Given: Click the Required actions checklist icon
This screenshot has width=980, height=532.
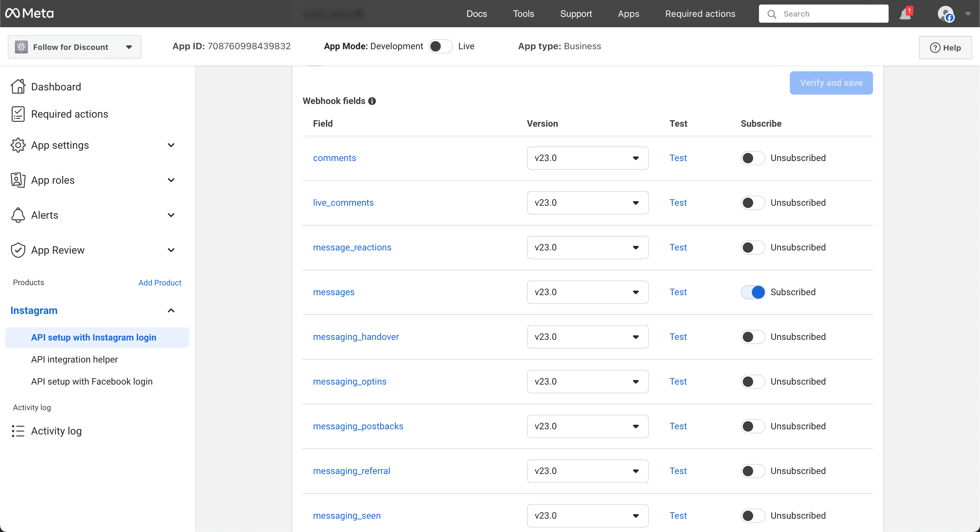Looking at the screenshot, I should (18, 114).
